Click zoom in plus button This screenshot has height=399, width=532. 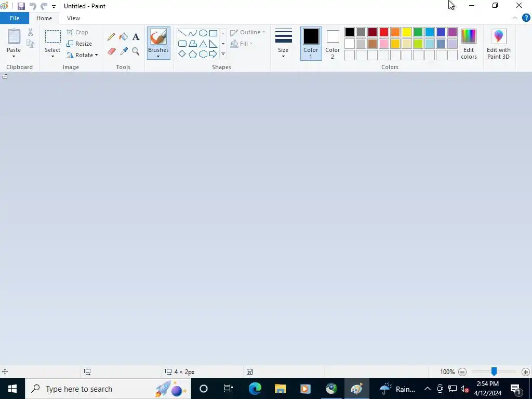[x=526, y=372]
